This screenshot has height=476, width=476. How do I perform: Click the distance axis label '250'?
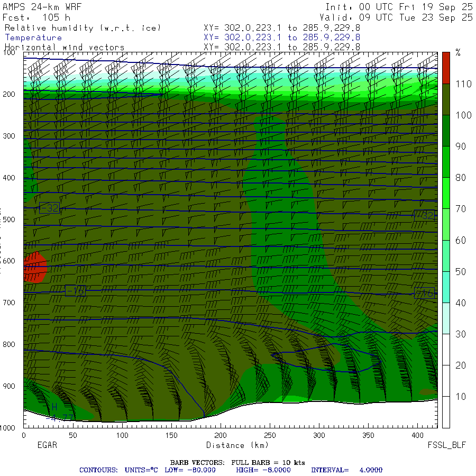270,436
